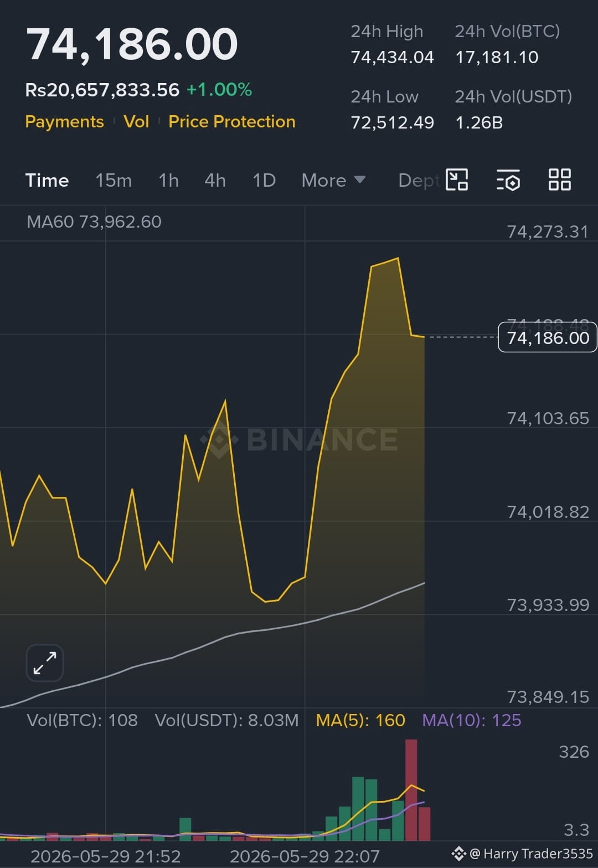Image resolution: width=598 pixels, height=868 pixels.
Task: Tap the Rs20,657,833.56 converted price
Action: tap(102, 90)
